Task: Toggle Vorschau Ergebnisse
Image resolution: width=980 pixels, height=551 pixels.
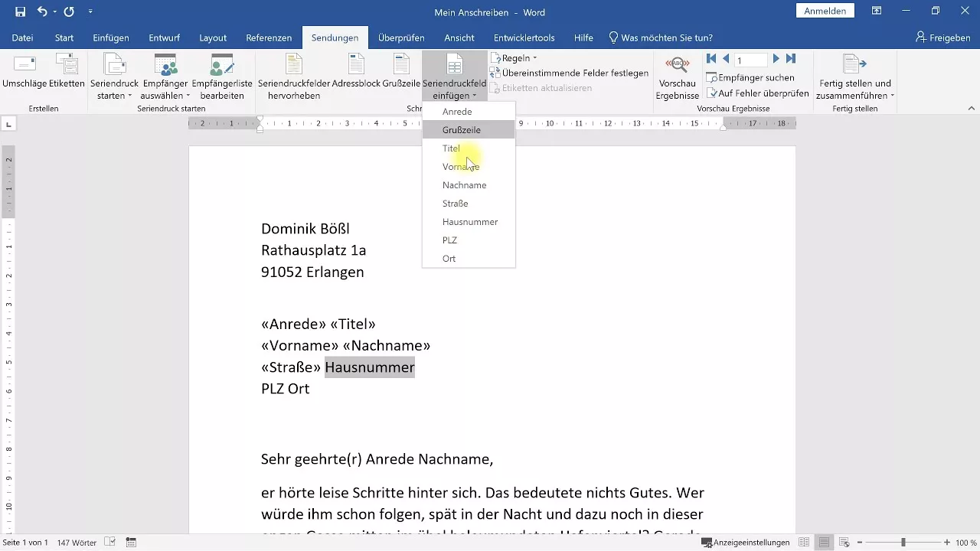Action: tap(677, 77)
